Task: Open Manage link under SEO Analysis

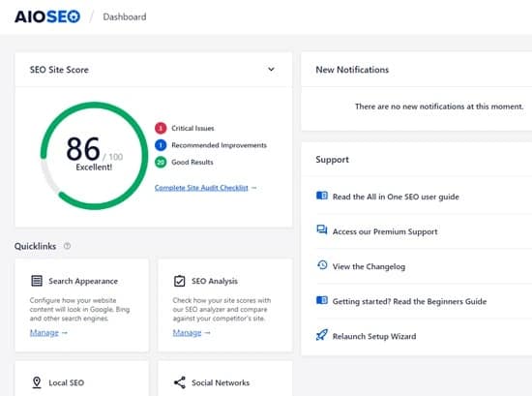Action: tap(188, 332)
